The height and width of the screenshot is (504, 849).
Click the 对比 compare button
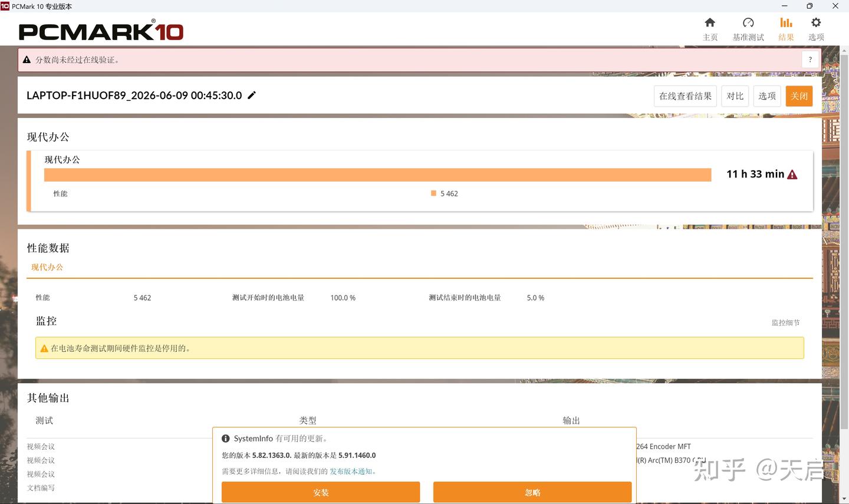[x=735, y=96]
